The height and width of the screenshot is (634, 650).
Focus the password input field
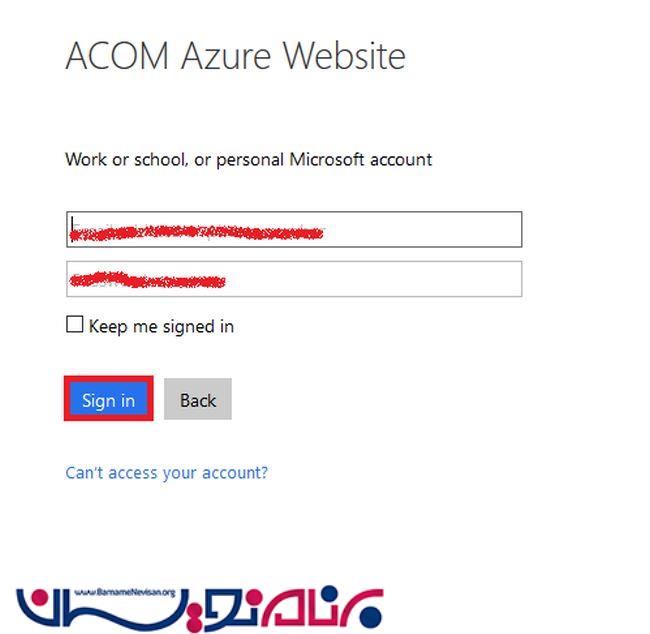pos(294,279)
